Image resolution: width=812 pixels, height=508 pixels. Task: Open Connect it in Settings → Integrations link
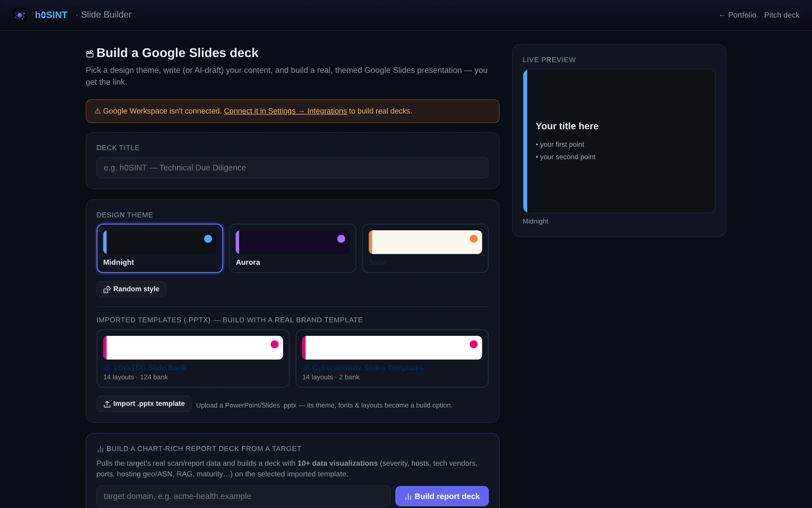click(285, 111)
